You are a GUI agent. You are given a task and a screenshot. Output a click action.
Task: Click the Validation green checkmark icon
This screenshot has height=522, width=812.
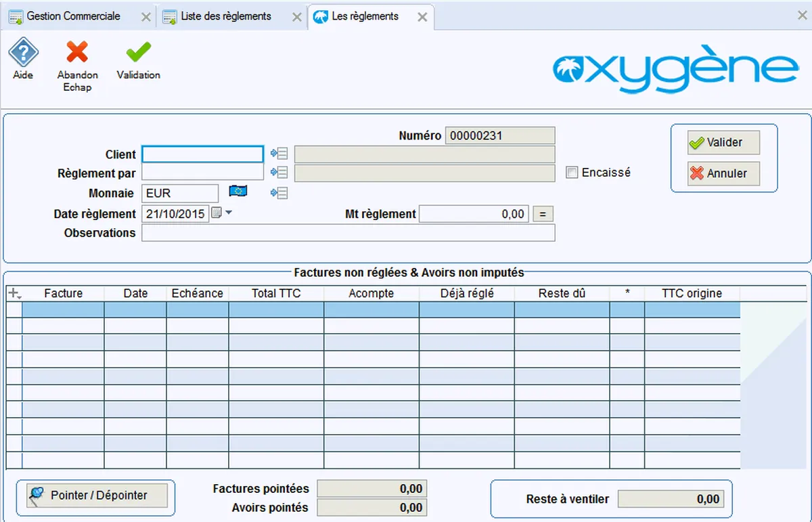tap(139, 53)
